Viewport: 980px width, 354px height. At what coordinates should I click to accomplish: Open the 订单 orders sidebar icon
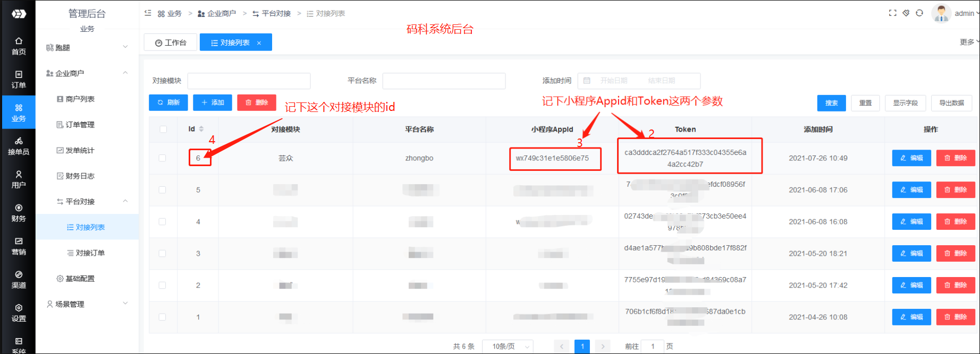coord(19,80)
